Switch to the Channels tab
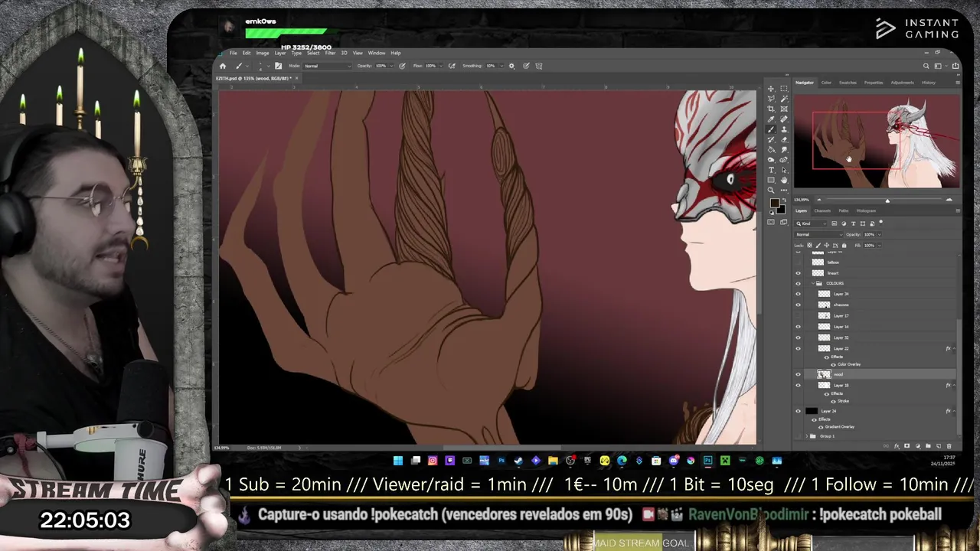980x551 pixels. 822,210
